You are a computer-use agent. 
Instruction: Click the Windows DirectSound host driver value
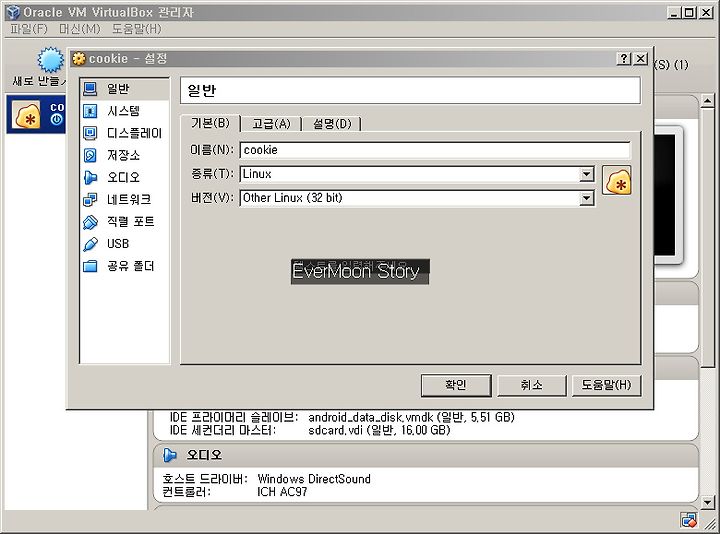point(314,479)
